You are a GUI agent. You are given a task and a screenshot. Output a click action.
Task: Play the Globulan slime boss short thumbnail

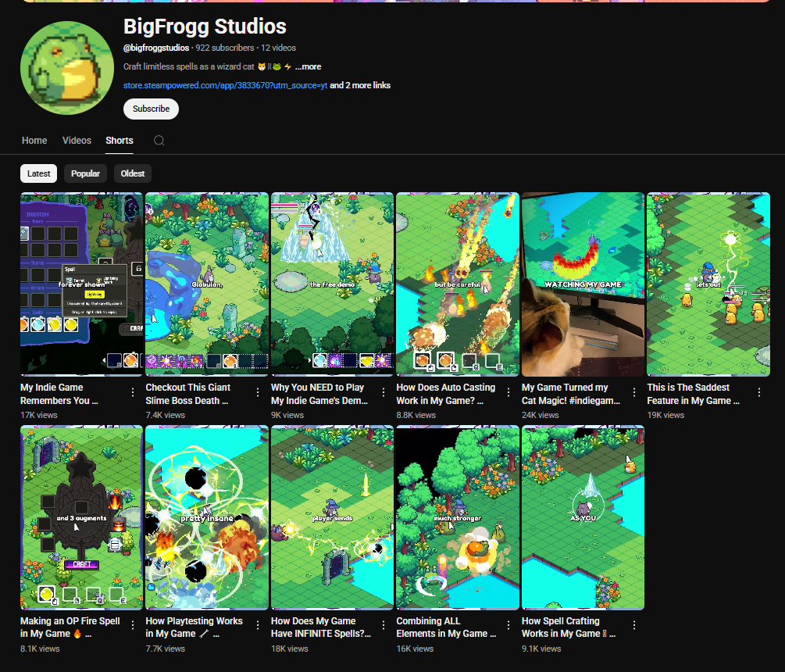[x=207, y=284]
